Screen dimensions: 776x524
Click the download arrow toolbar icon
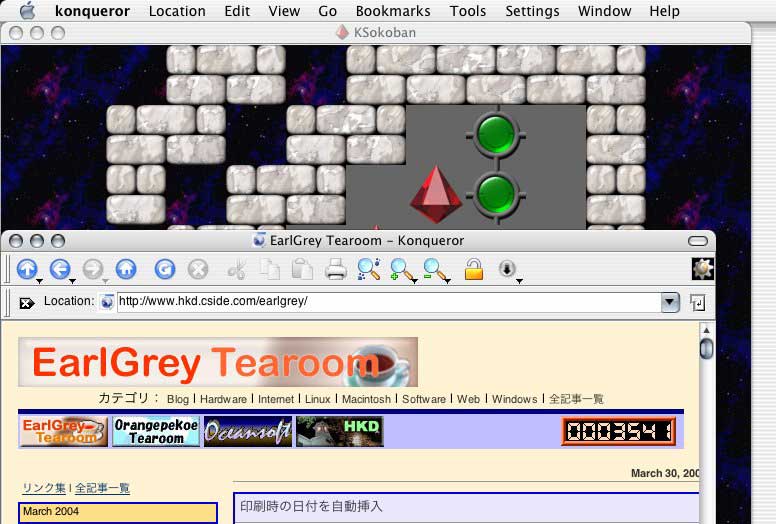point(507,269)
